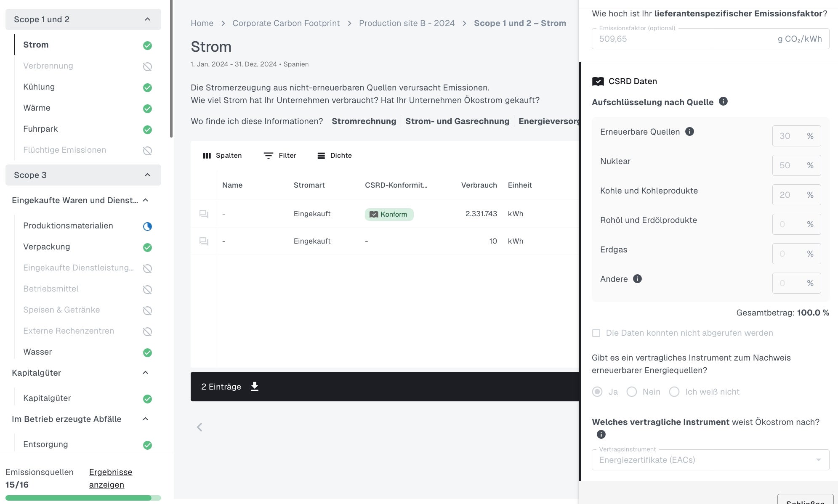
Task: Open the table Filter
Action: [280, 155]
